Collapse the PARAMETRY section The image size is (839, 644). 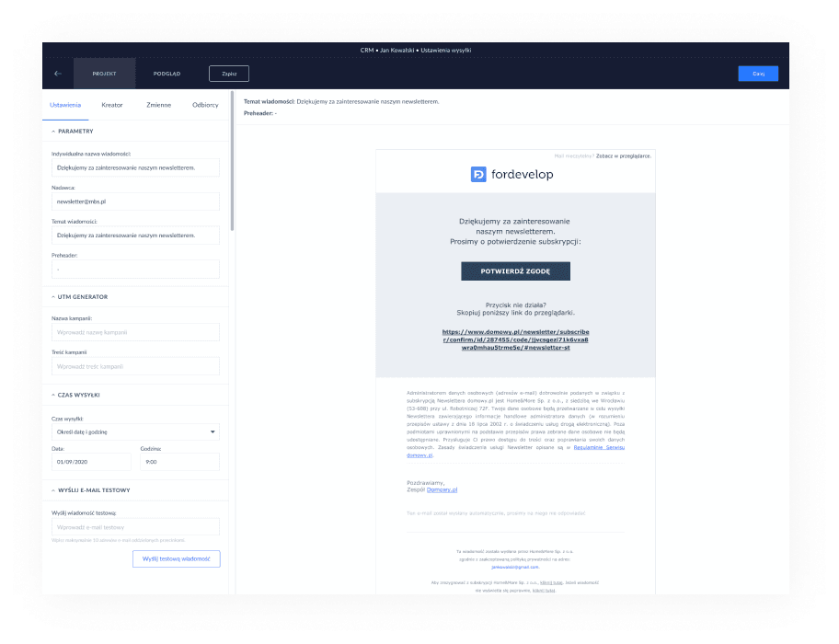[x=53, y=132]
